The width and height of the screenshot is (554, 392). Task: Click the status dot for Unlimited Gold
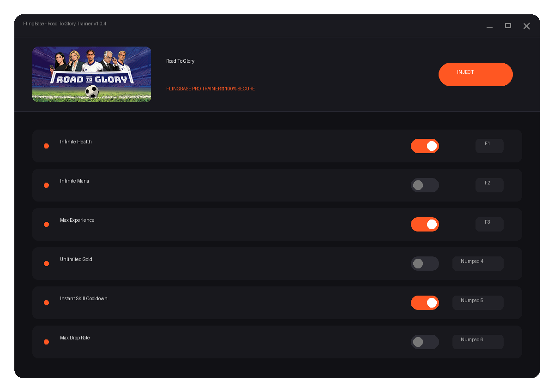click(46, 263)
